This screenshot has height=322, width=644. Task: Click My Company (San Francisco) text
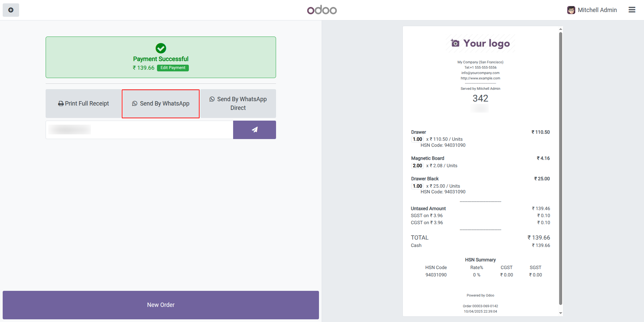(480, 62)
